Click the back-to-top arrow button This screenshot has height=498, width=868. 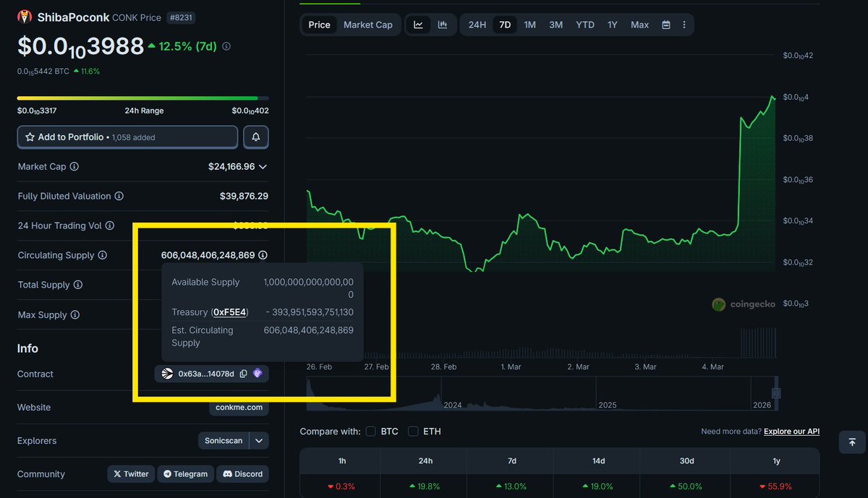(x=852, y=442)
